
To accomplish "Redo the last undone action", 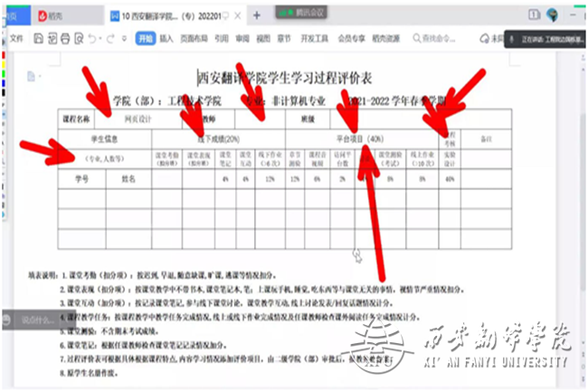I will 110,38.
